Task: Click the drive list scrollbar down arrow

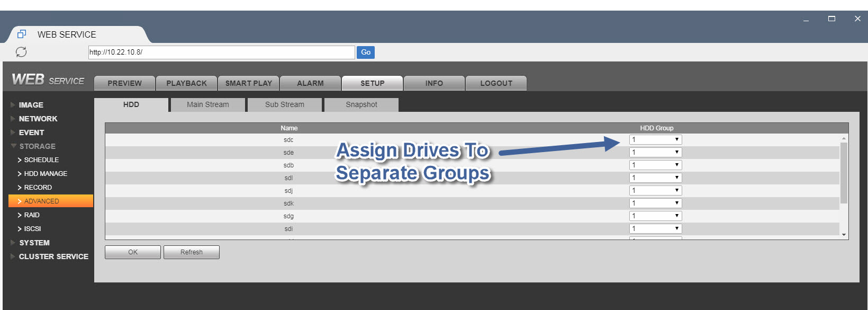Action: (844, 235)
